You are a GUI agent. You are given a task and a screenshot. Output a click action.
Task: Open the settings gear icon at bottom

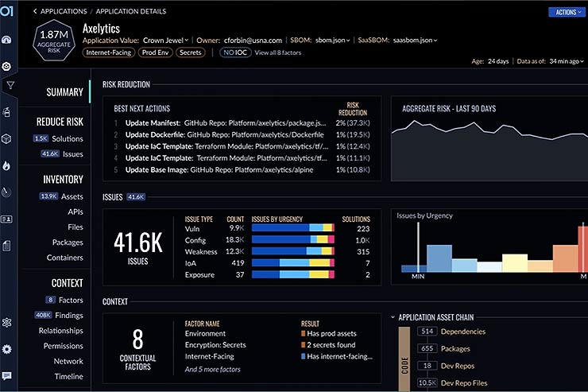coord(7,349)
